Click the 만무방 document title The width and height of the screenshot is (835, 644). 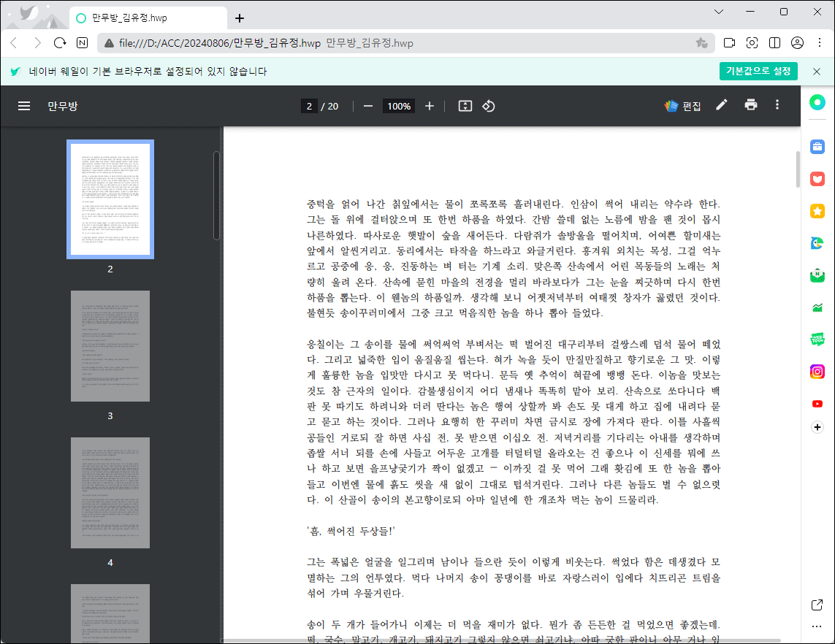pos(62,106)
